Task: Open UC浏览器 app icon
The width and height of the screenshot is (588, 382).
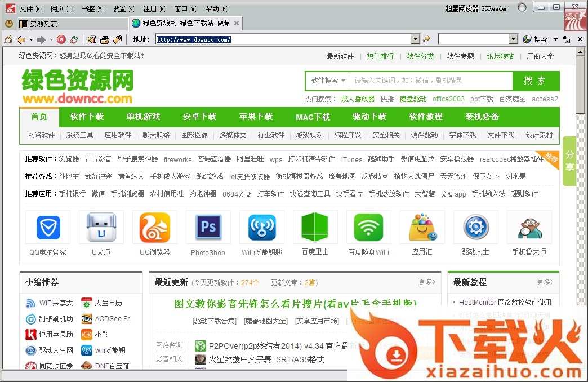Action: pyautogui.click(x=155, y=227)
